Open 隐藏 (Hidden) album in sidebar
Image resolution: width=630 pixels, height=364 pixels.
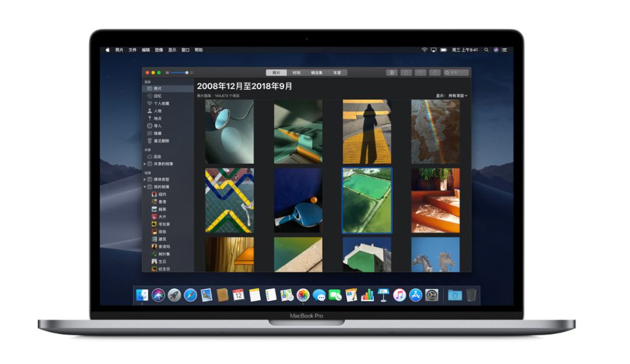click(154, 134)
